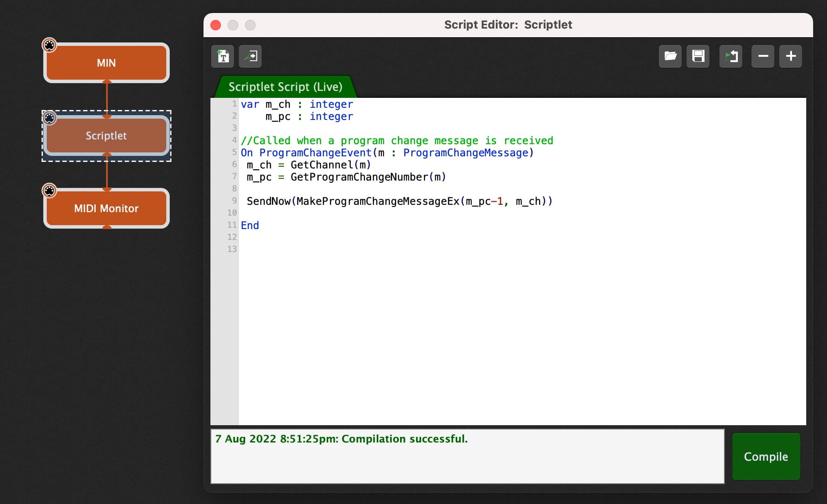Increase editor font size with plus
Image resolution: width=827 pixels, height=504 pixels.
pos(791,56)
